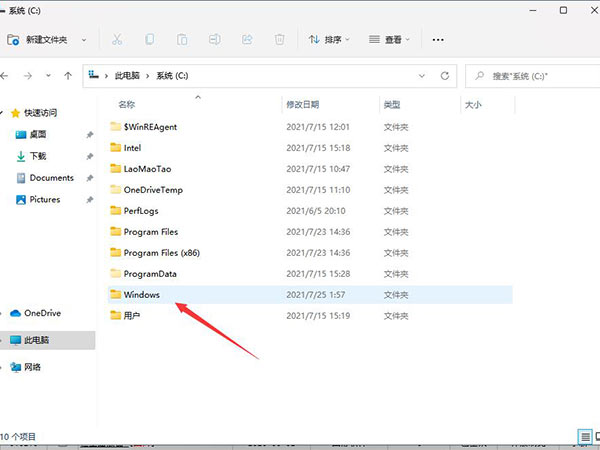600x450 pixels.
Task: Expand the 新建文件夹 new item dropdown
Action: tap(83, 40)
